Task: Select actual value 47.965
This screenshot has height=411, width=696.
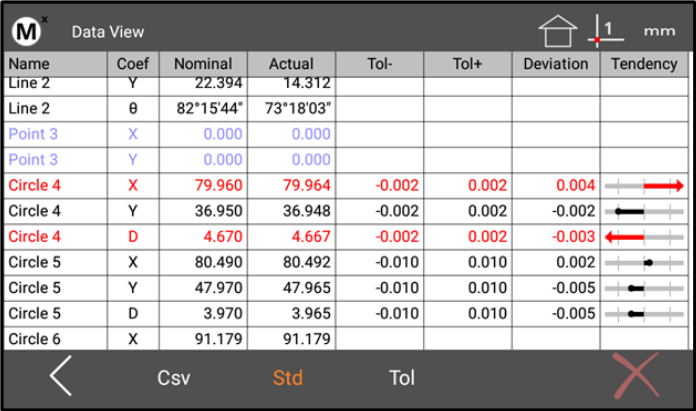Action: (x=307, y=288)
